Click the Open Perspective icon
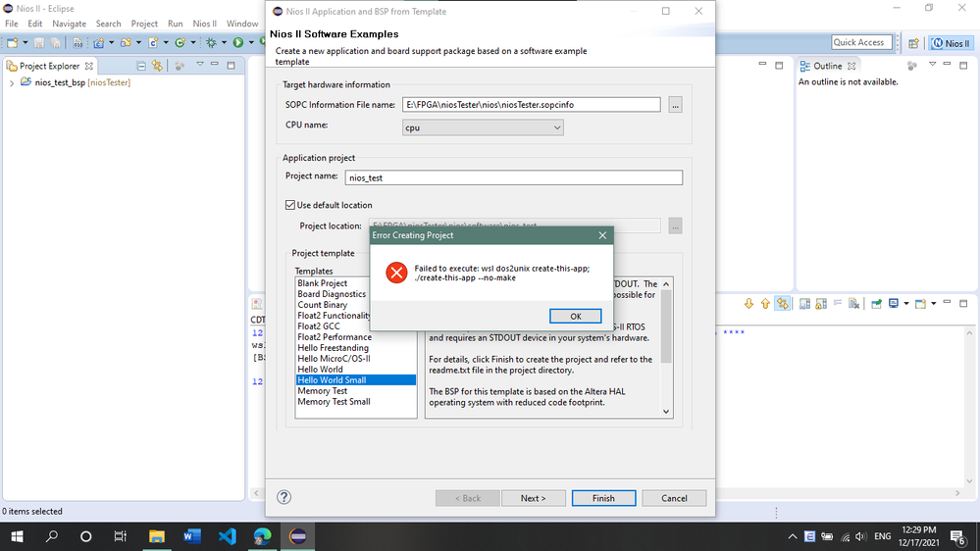Image resolution: width=980 pixels, height=551 pixels. pyautogui.click(x=913, y=43)
